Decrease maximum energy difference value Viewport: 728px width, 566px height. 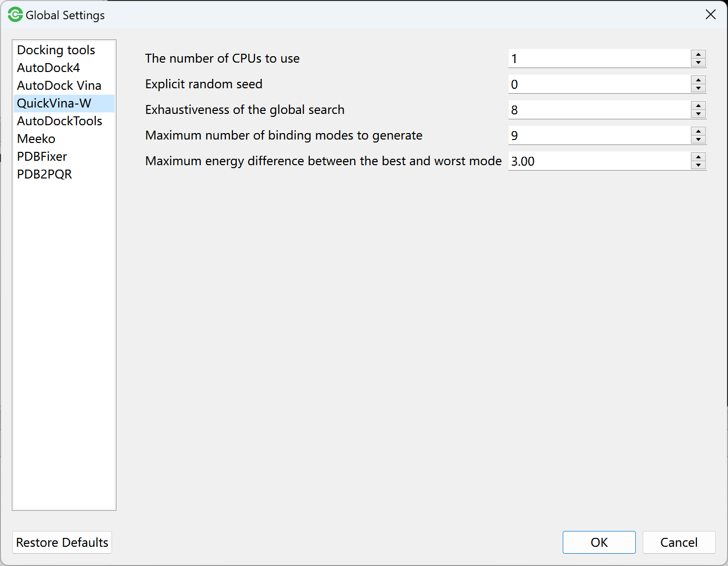pyautogui.click(x=698, y=165)
